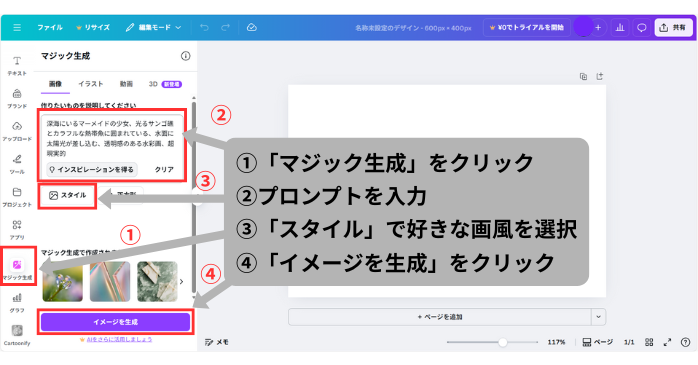Image resolution: width=698 pixels, height=365 pixels.
Task: Open the purple profile avatar
Action: (583, 28)
